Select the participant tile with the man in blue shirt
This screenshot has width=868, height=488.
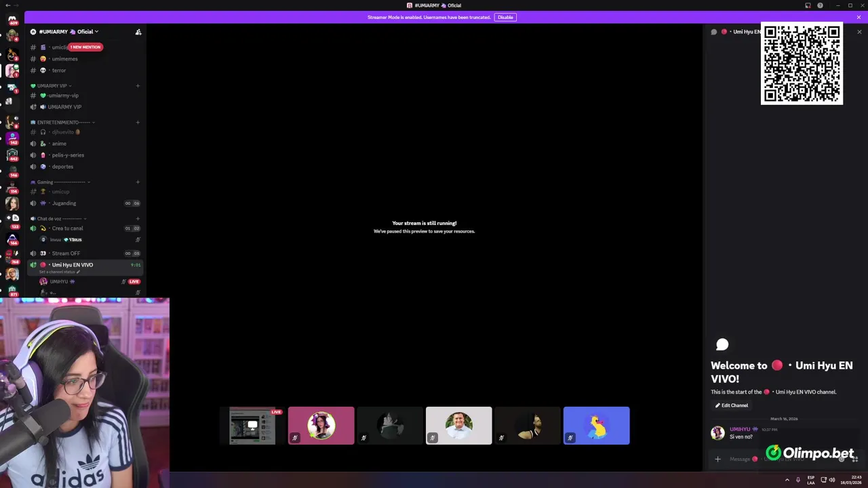[459, 426]
